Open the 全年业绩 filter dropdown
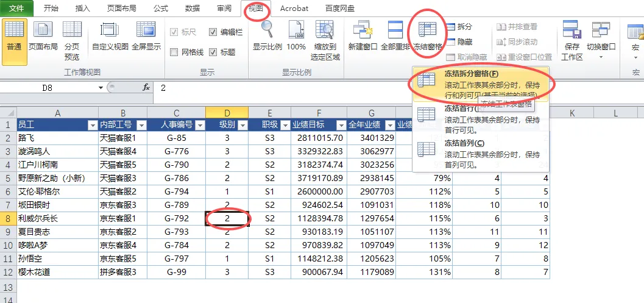This screenshot has height=303, width=644. tap(390, 126)
